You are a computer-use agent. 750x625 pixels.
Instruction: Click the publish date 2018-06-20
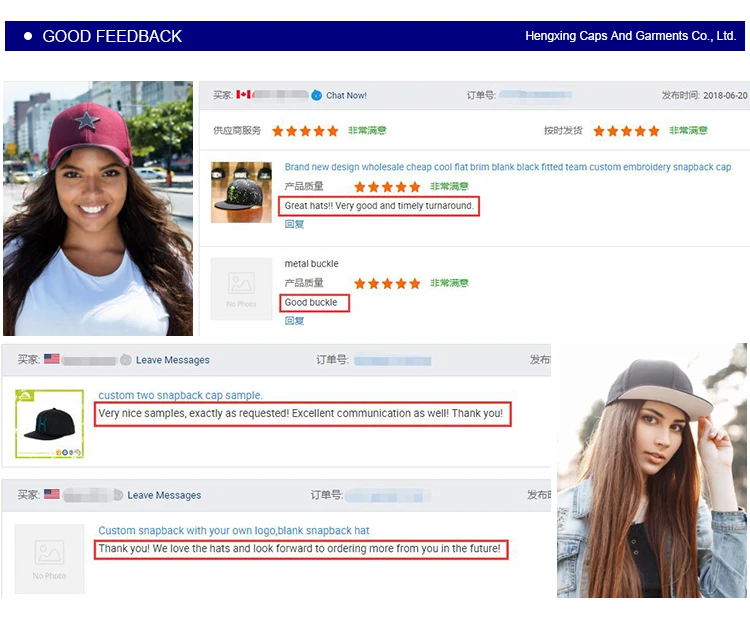[x=725, y=96]
